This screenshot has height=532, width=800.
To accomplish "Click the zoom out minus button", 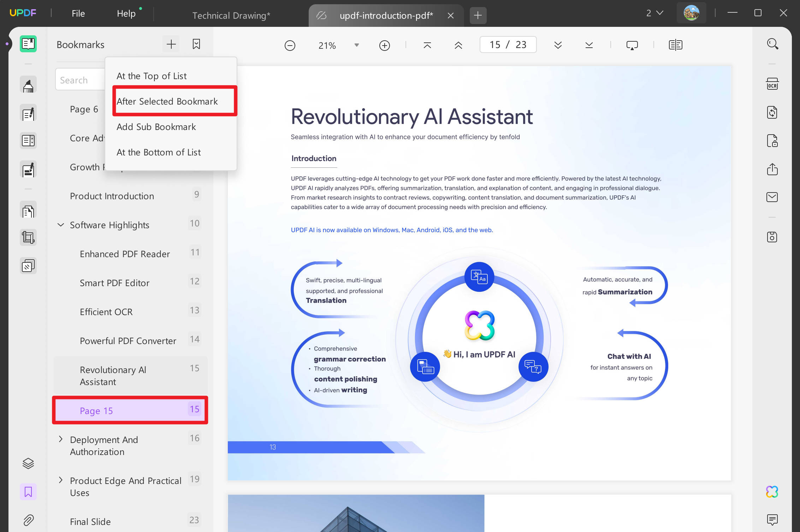I will [x=290, y=45].
